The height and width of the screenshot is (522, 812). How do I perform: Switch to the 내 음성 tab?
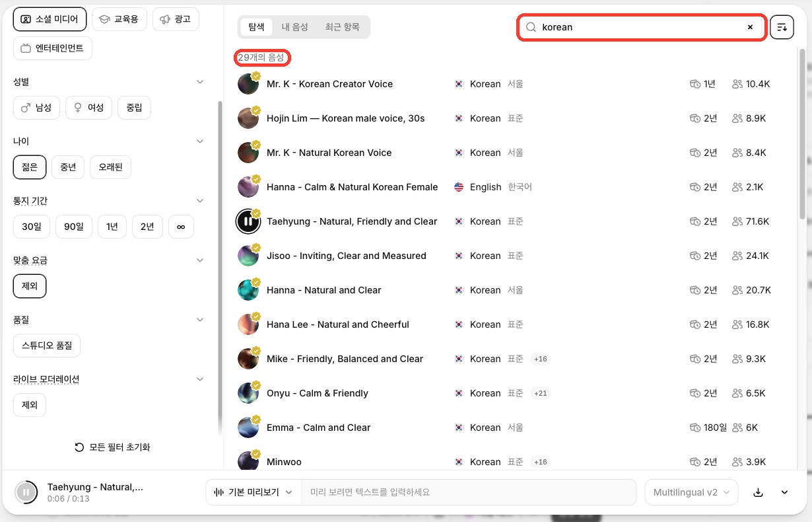point(294,27)
